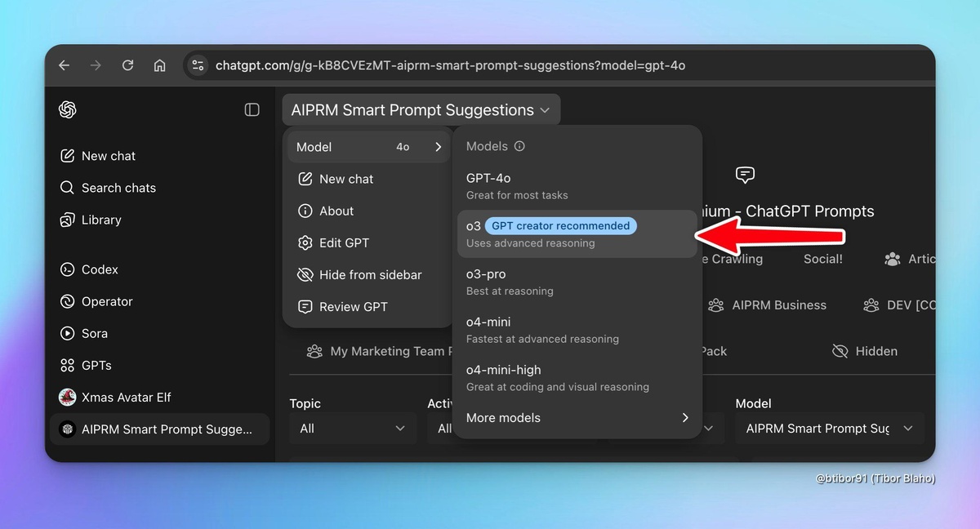Viewport: 980px width, 529px height.
Task: Open browser home page icon
Action: [160, 65]
